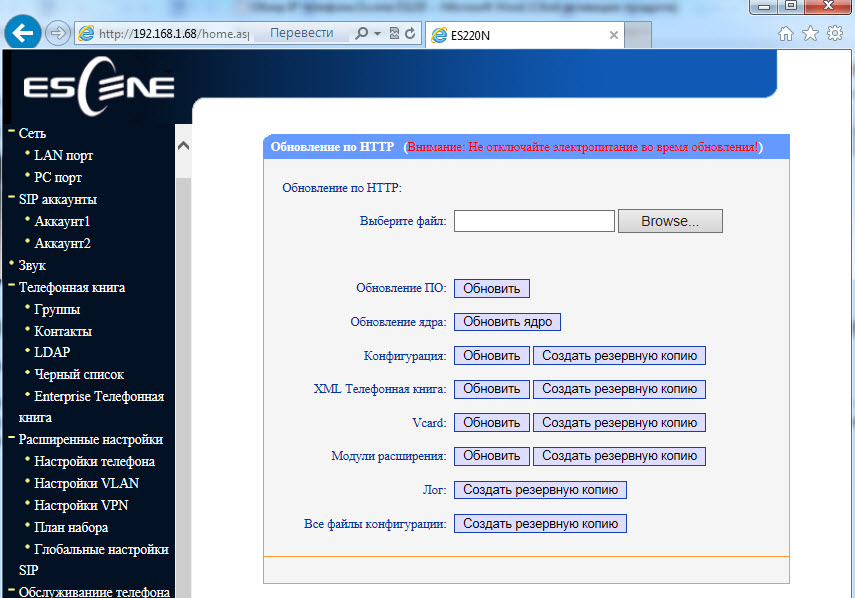Click Обновить ядро button
855x598 pixels.
507,322
